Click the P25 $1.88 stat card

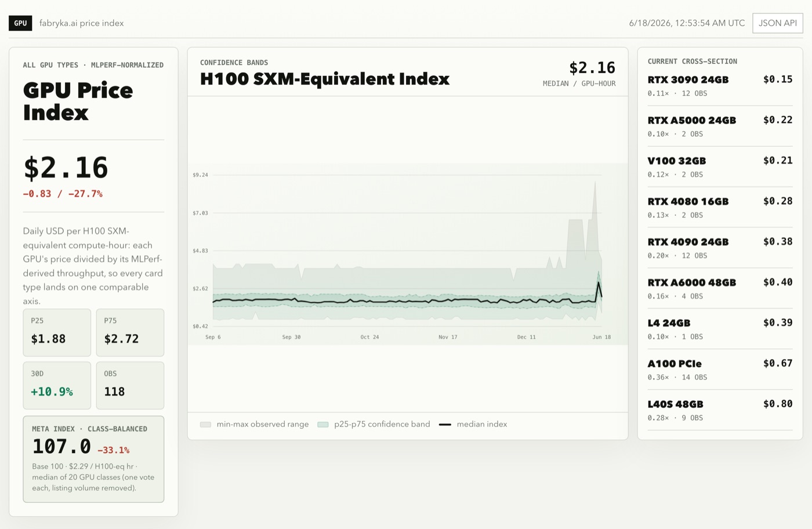click(57, 332)
